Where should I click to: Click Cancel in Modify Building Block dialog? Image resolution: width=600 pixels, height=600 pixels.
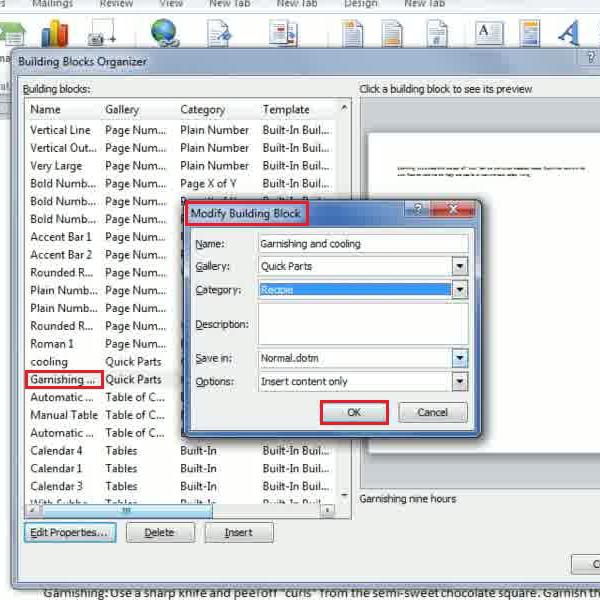(432, 412)
